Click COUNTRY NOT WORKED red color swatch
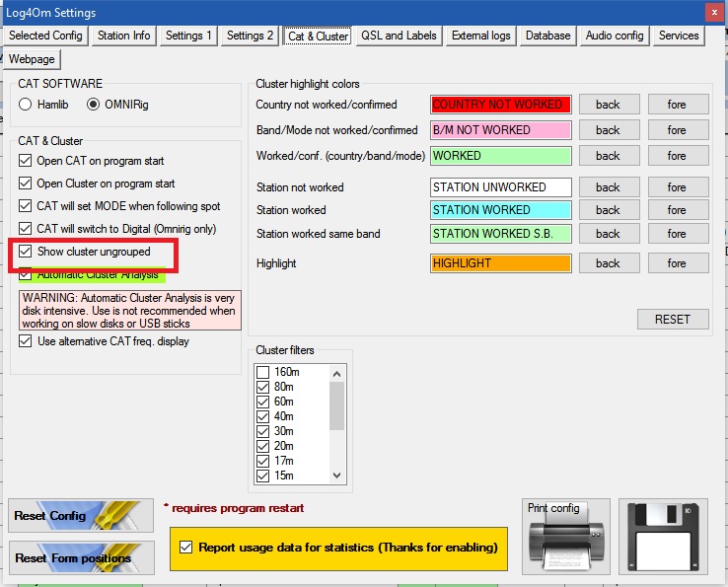This screenshot has width=728, height=587. pyautogui.click(x=500, y=105)
